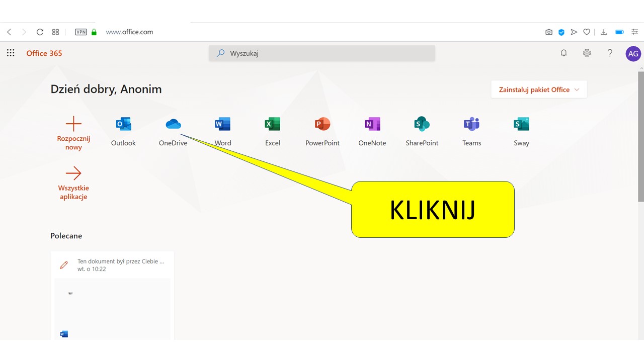Launch Word from the app row
Screen dimensions: 644x362
pos(222,132)
